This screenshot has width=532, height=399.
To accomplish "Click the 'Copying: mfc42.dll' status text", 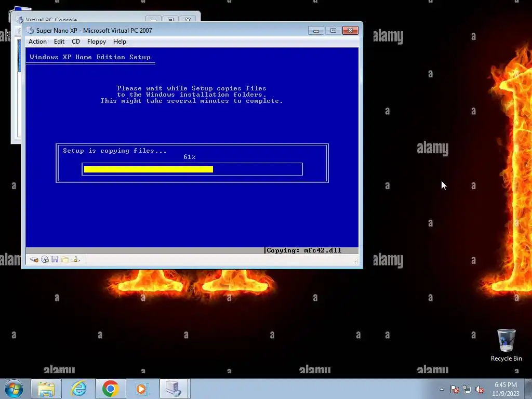I will tap(304, 250).
